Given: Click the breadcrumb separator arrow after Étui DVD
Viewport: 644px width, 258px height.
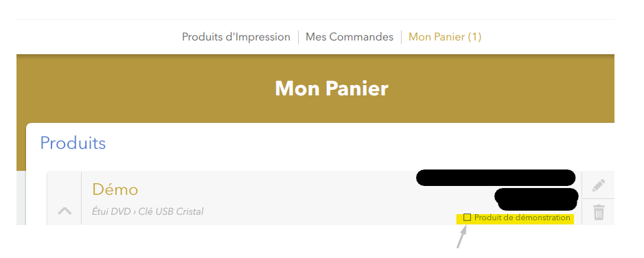Looking at the screenshot, I should (x=135, y=212).
